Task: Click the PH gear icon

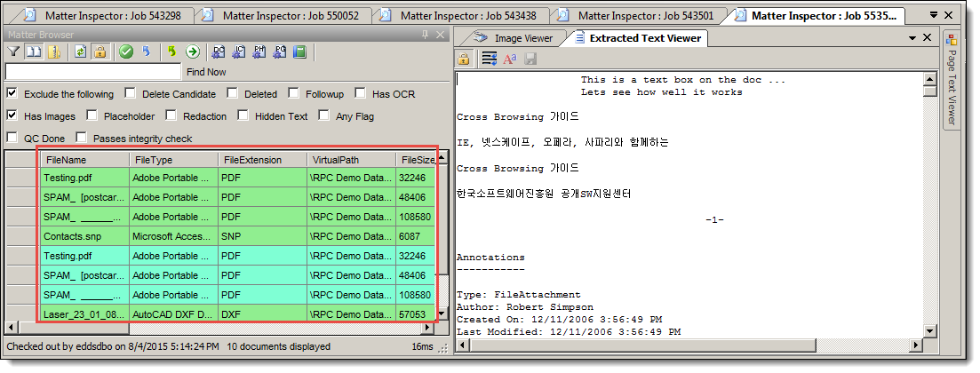Action: (259, 52)
